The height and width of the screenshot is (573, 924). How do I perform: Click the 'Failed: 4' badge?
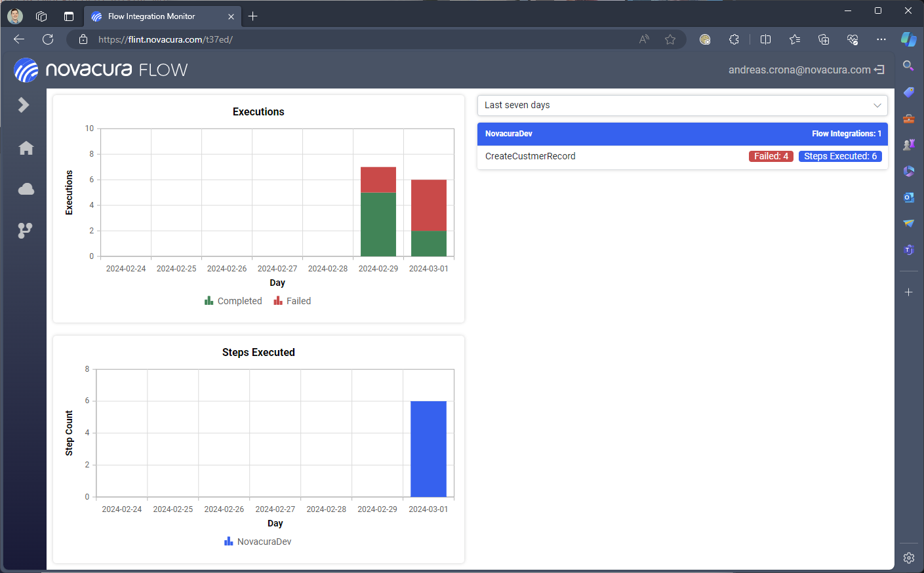(771, 157)
